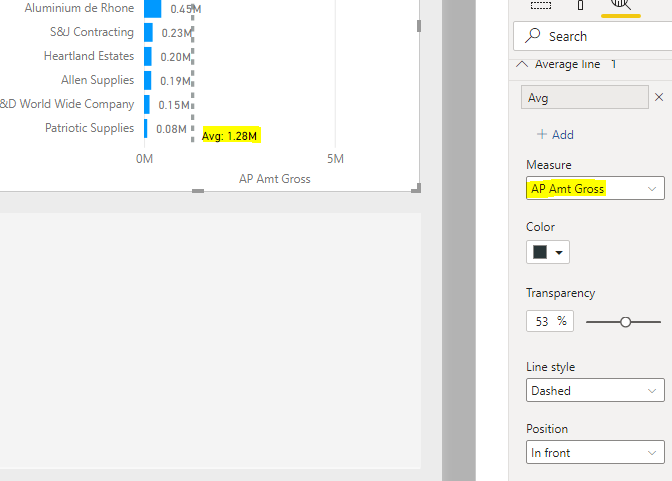
Task: Open the Analytics pane tab icon
Action: coord(621,4)
